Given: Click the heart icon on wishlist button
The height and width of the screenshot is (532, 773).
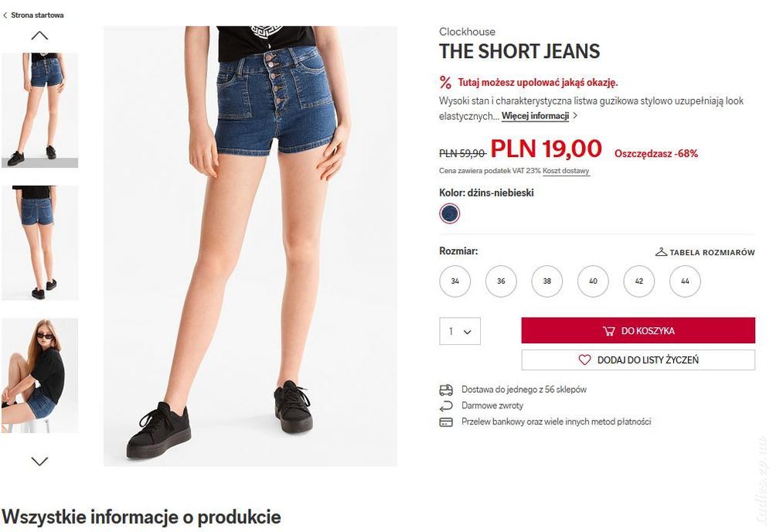Looking at the screenshot, I should click(x=584, y=360).
